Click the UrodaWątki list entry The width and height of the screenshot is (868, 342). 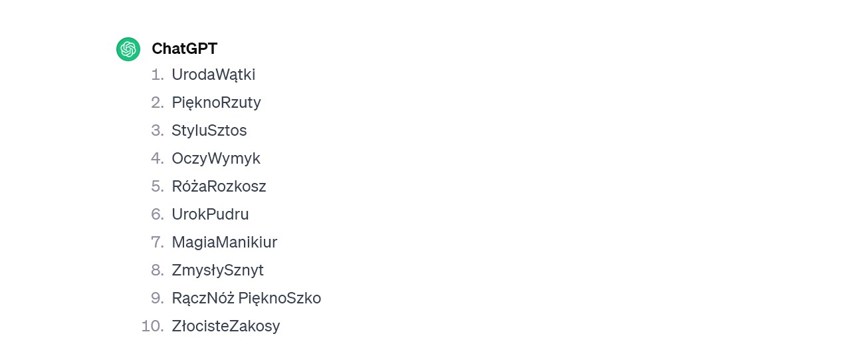[213, 75]
